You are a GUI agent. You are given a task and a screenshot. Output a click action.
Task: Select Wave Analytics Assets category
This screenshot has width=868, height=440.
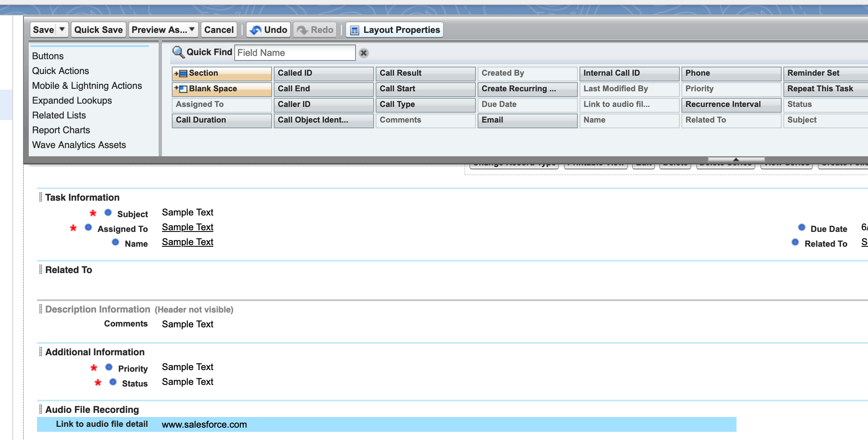click(79, 145)
